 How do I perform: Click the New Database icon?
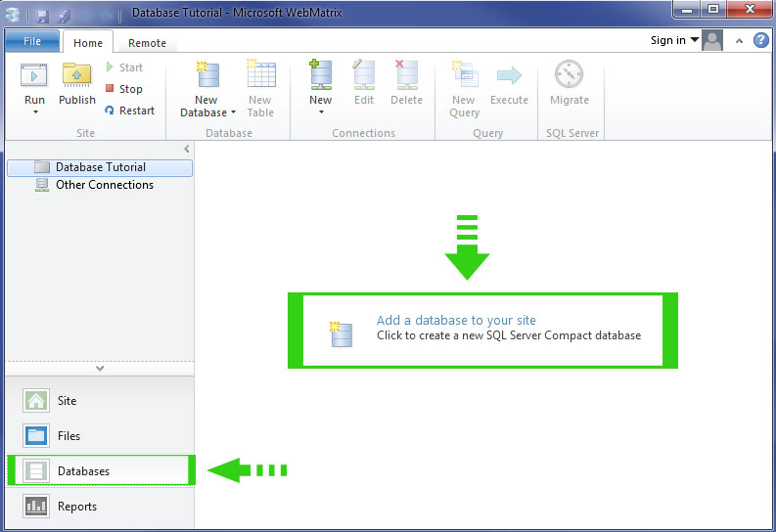click(x=206, y=74)
